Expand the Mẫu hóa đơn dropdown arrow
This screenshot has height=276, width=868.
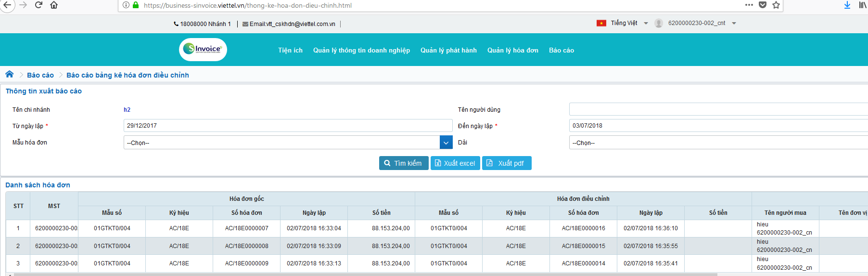446,143
